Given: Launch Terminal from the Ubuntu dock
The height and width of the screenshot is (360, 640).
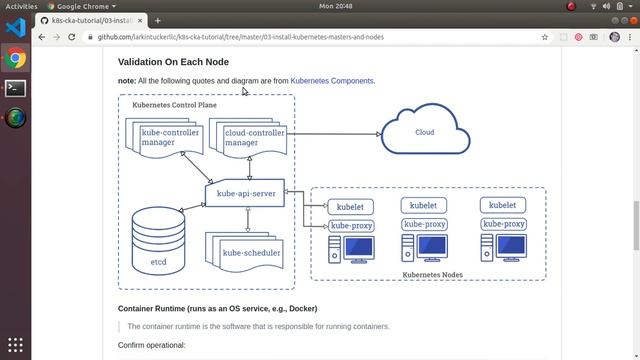Looking at the screenshot, I should tap(16, 88).
